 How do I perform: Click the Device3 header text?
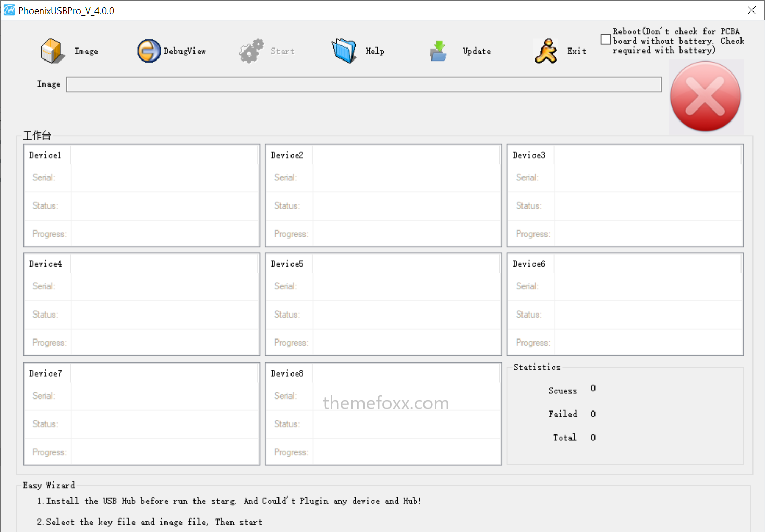(529, 155)
